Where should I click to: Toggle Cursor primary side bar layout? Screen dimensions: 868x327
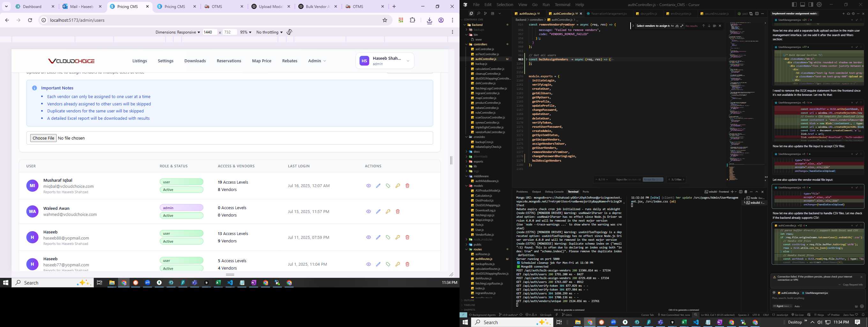794,4
